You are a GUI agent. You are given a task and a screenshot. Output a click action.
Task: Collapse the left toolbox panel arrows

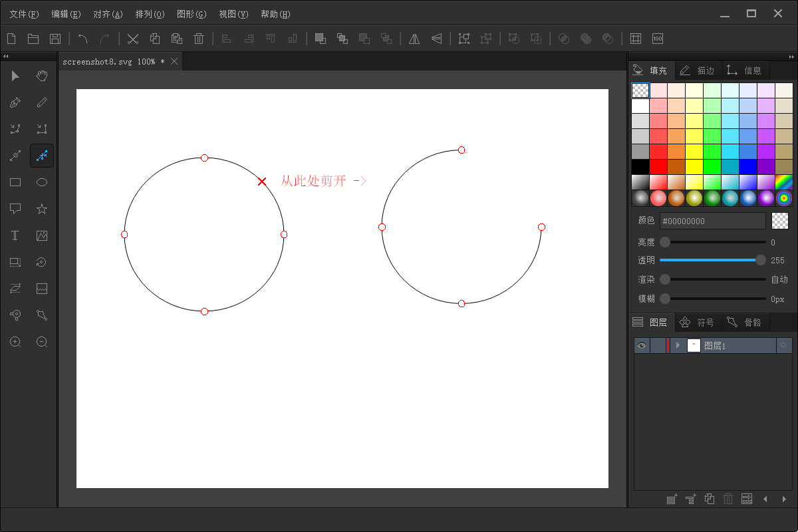[x=6, y=57]
